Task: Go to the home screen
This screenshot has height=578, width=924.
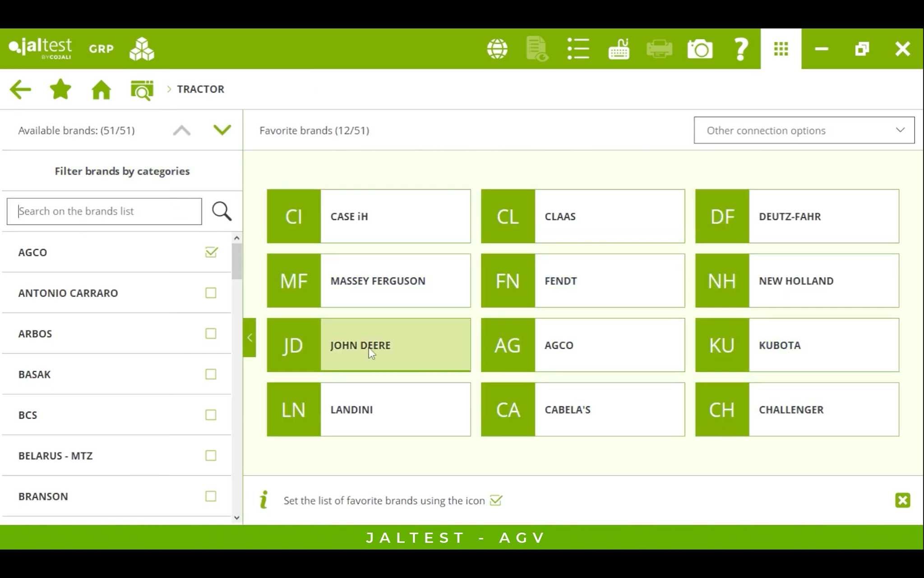Action: click(101, 89)
